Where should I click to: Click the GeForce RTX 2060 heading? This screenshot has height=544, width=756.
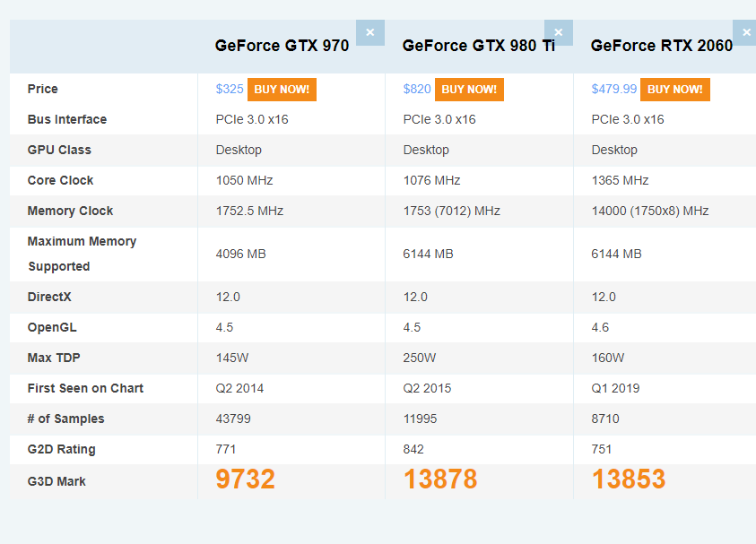pyautogui.click(x=661, y=46)
